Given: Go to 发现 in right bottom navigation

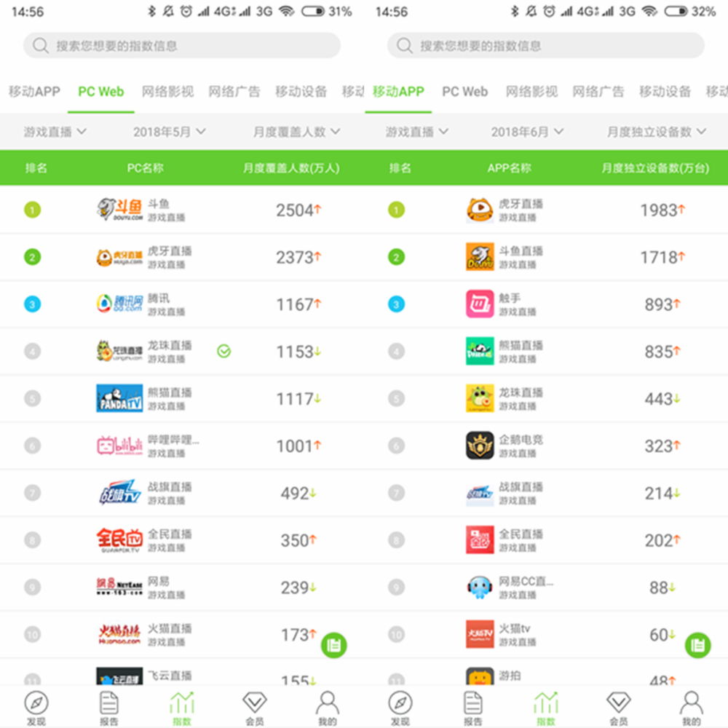Looking at the screenshot, I should 400,708.
